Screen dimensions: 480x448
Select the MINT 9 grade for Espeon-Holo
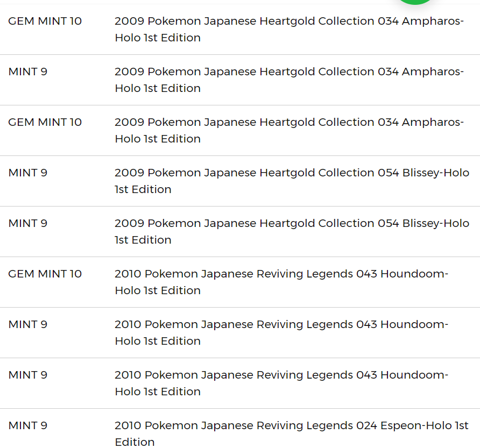(x=28, y=425)
